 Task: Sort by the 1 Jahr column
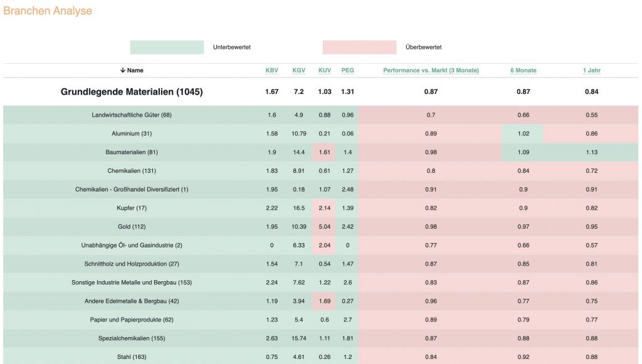(591, 71)
